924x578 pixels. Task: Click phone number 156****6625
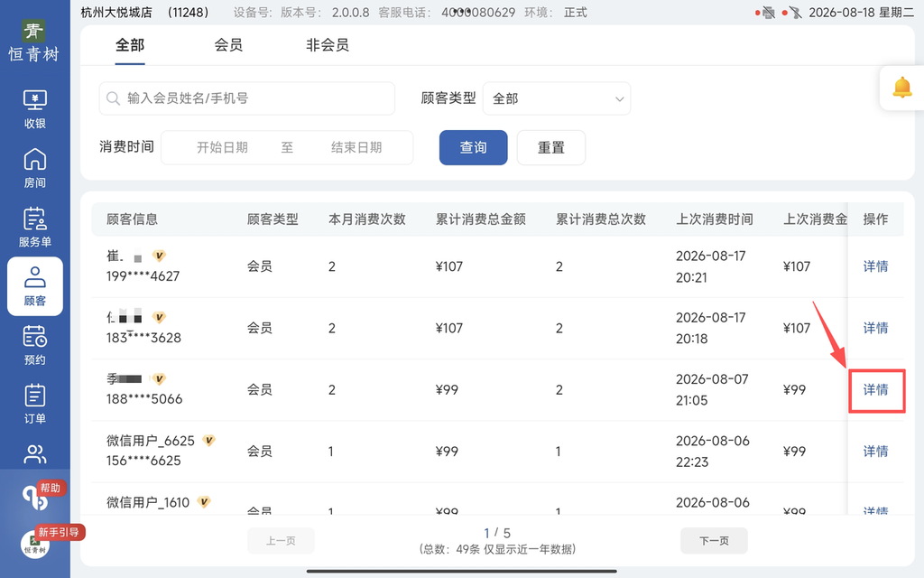143,461
